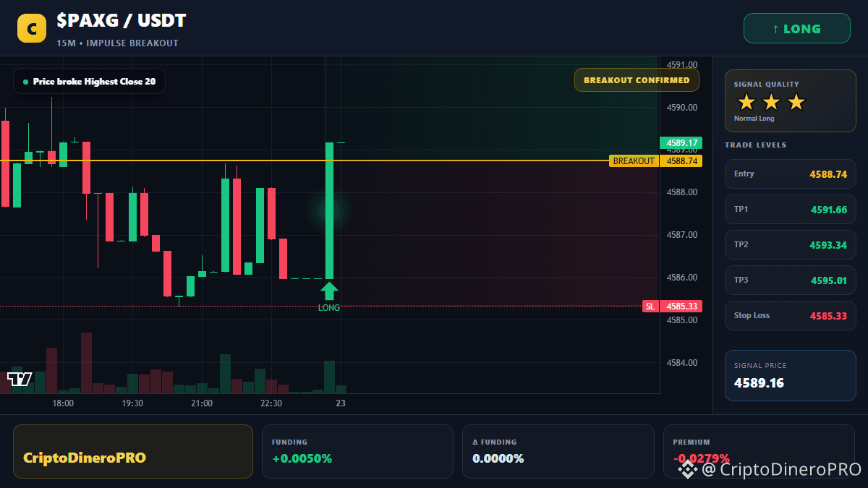Click the yellow C coin logo icon
Viewport: 868px width, 488px height.
pos(32,29)
